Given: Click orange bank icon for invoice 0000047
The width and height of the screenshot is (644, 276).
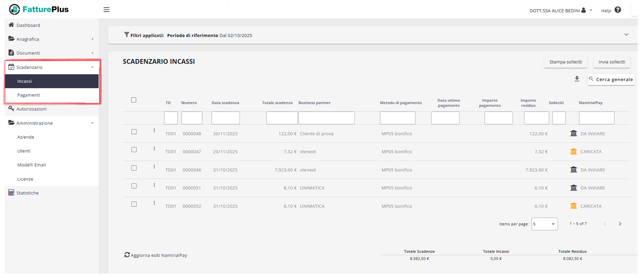Looking at the screenshot, I should (574, 151).
